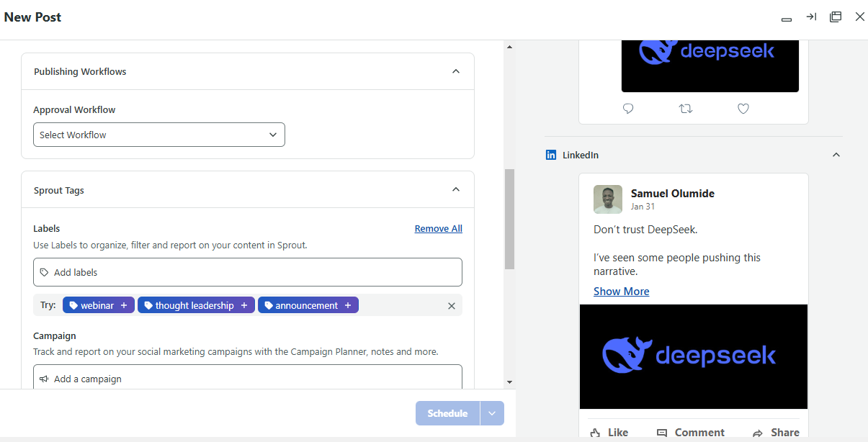The height and width of the screenshot is (442, 868).
Task: Click the Add a campaign field
Action: pyautogui.click(x=248, y=377)
